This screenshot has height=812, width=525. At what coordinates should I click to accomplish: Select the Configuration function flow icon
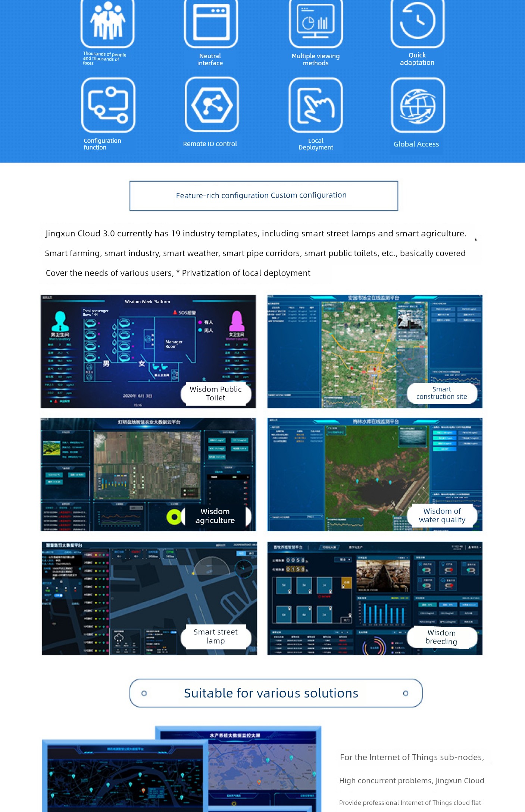click(x=108, y=105)
